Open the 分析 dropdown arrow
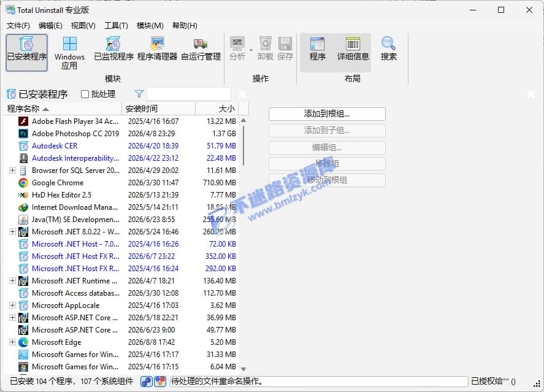The width and height of the screenshot is (544, 392). click(x=251, y=50)
